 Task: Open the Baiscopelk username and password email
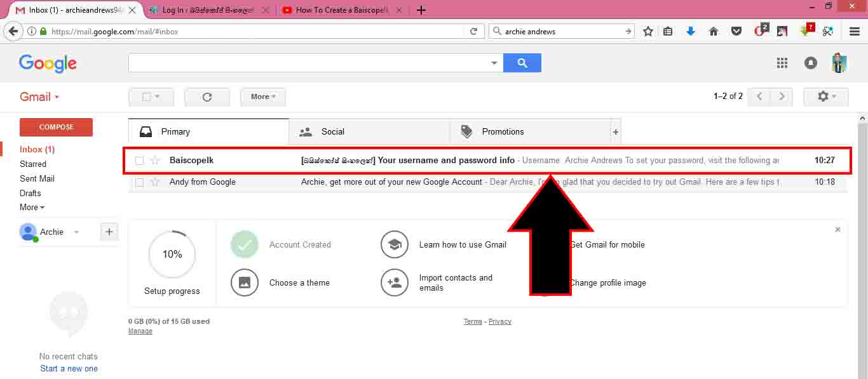(x=487, y=161)
